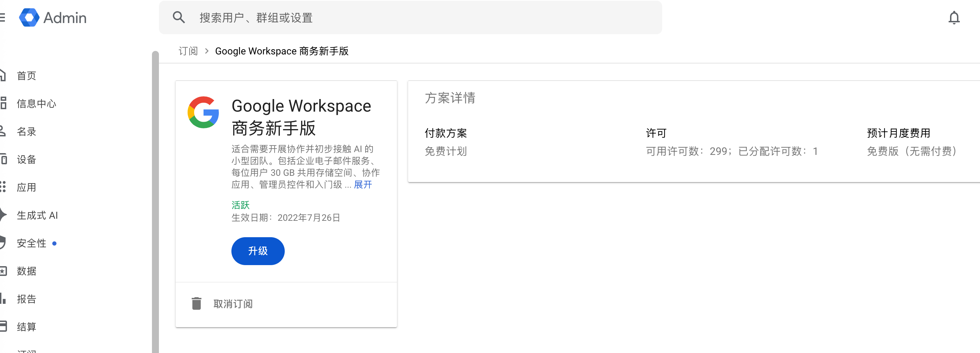
Task: Click 生效日期：2022年7月26日 text
Action: (x=286, y=217)
